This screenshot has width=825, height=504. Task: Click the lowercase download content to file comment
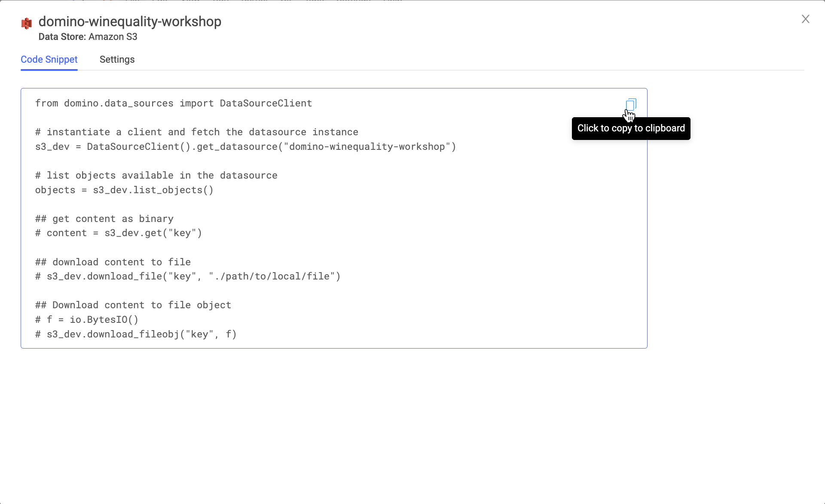coord(113,262)
